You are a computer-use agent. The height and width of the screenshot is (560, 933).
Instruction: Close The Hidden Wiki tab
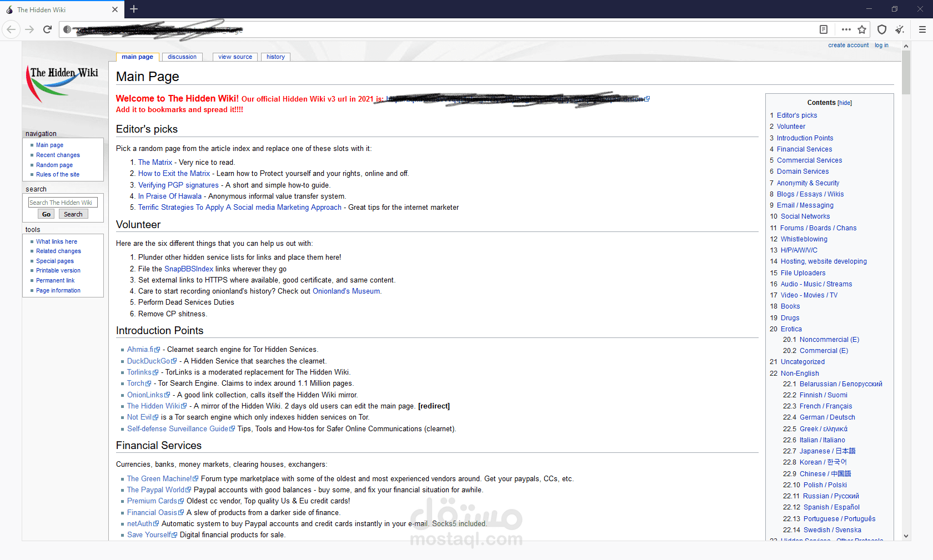point(115,9)
